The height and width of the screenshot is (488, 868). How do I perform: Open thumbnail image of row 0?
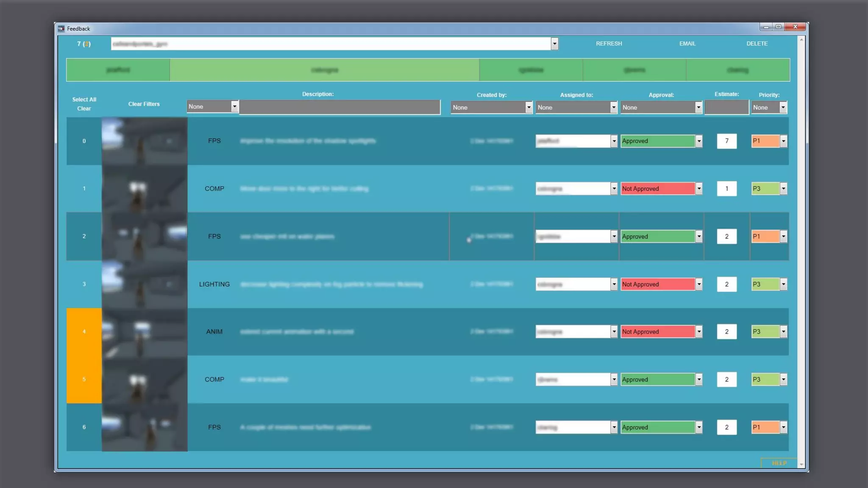click(144, 141)
